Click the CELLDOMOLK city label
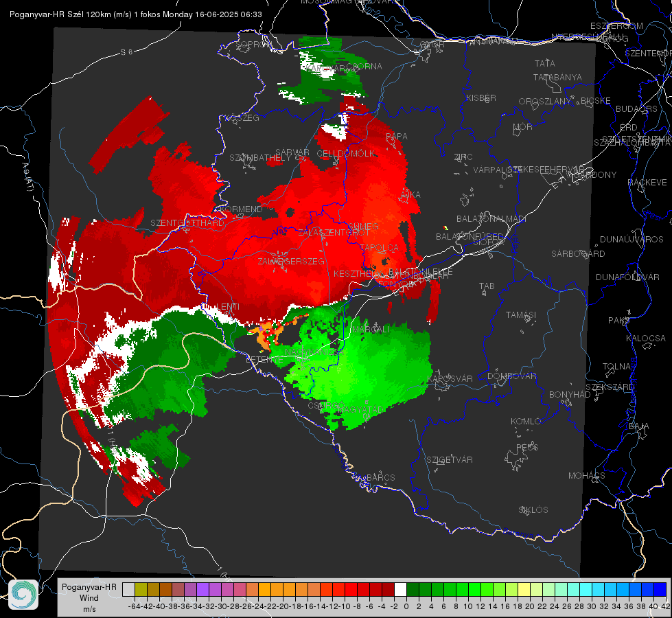The image size is (672, 618). click(x=346, y=154)
